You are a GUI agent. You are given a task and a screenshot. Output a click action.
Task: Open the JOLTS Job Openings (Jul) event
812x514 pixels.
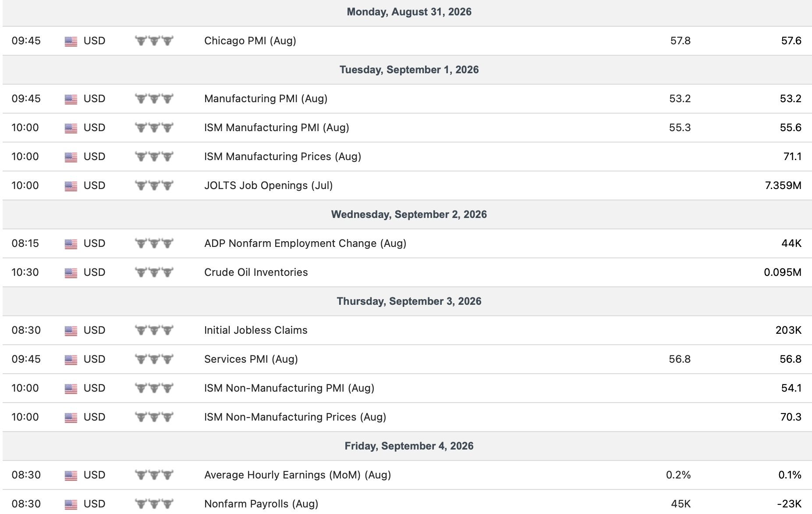[x=269, y=186]
